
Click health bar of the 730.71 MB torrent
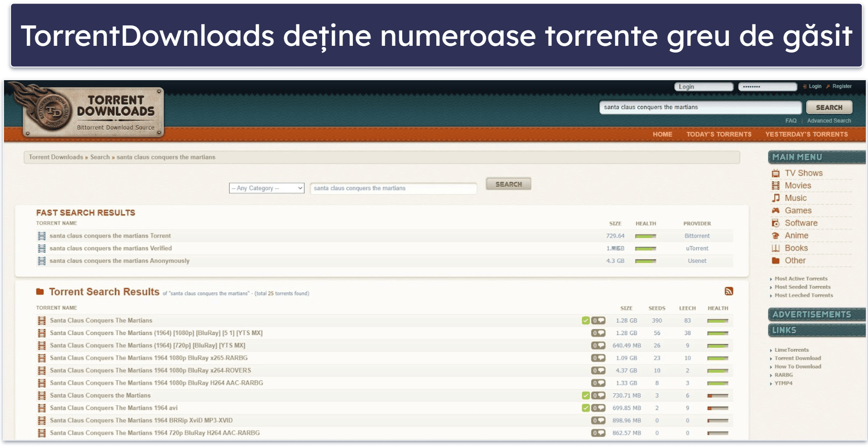click(718, 396)
